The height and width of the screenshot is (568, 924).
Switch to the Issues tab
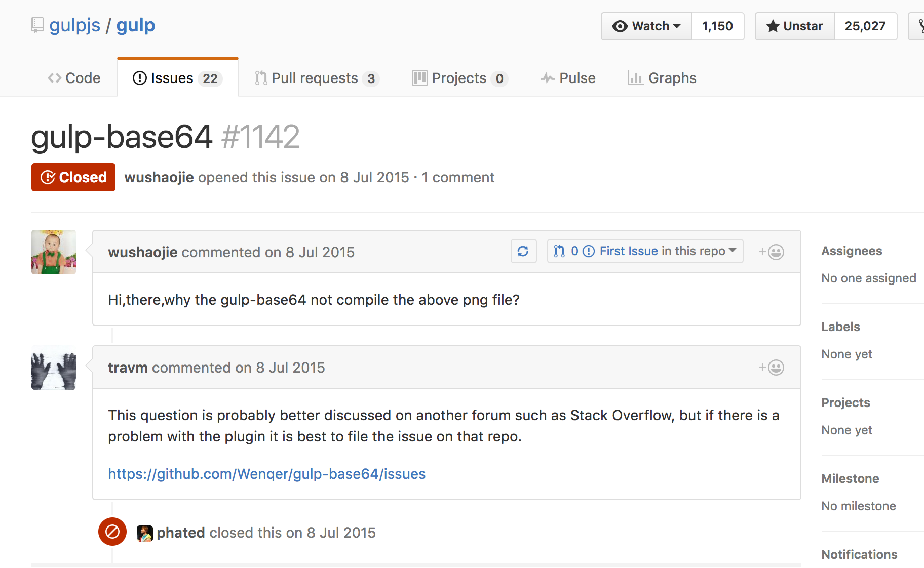coord(177,78)
